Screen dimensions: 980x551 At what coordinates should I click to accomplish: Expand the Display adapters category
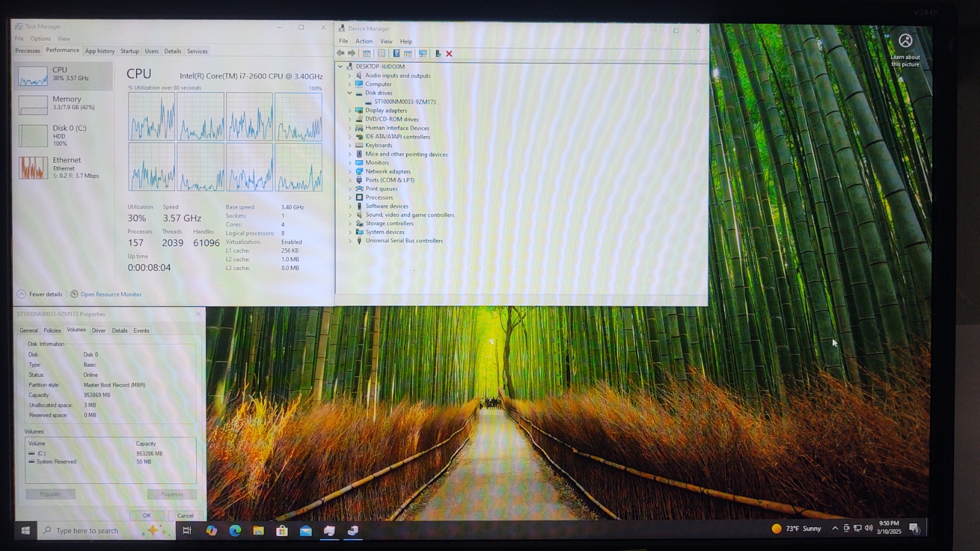[350, 110]
